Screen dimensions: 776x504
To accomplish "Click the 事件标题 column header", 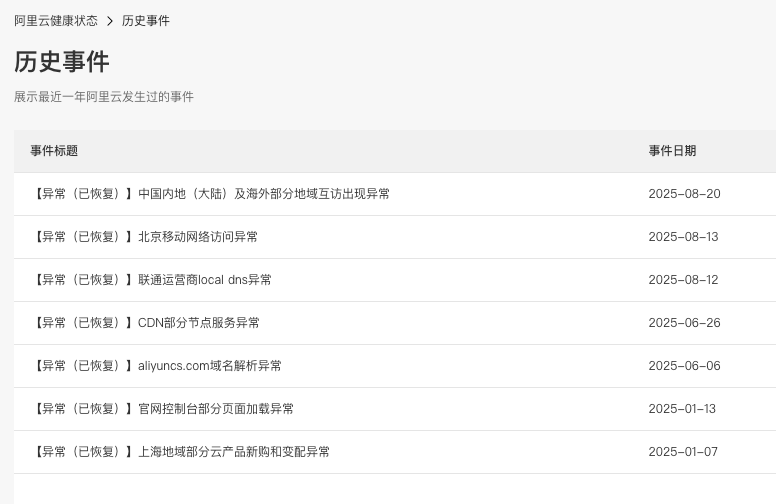I will pyautogui.click(x=54, y=151).
